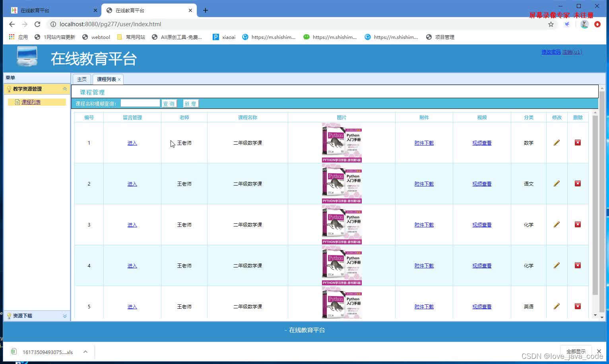609x364 pixels.
Task: Bookmark this page with the star icon
Action: pyautogui.click(x=551, y=24)
